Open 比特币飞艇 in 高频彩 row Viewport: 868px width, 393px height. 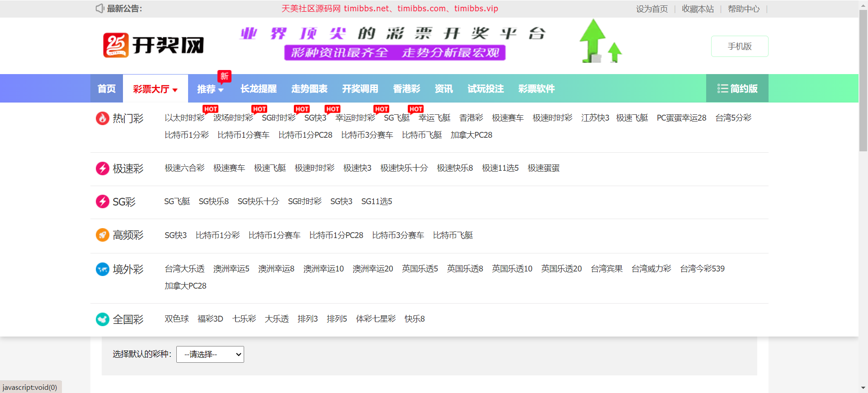[x=453, y=235]
